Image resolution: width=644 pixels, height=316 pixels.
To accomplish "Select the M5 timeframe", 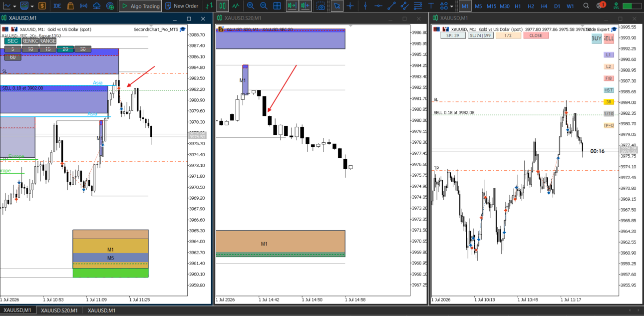I will (478, 6).
